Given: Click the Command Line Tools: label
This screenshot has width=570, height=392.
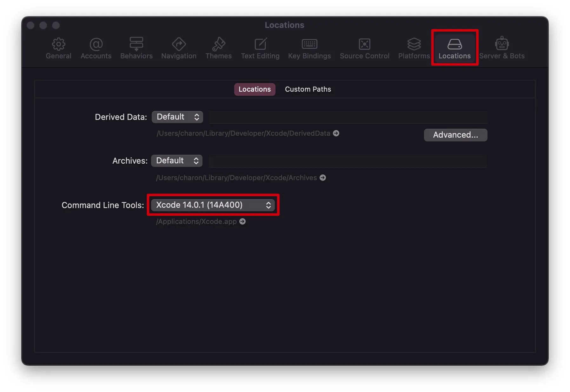Looking at the screenshot, I should coord(103,205).
